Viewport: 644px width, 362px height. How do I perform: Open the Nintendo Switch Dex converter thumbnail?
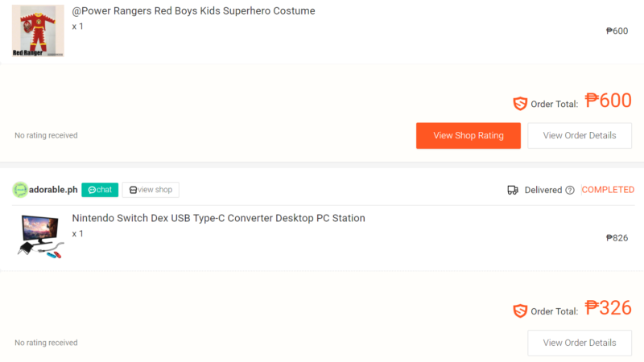click(39, 237)
